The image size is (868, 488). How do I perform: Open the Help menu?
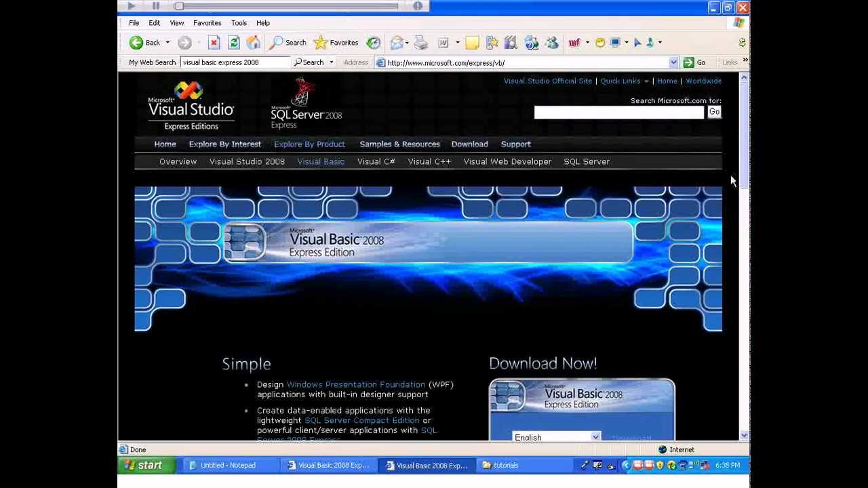pos(263,23)
